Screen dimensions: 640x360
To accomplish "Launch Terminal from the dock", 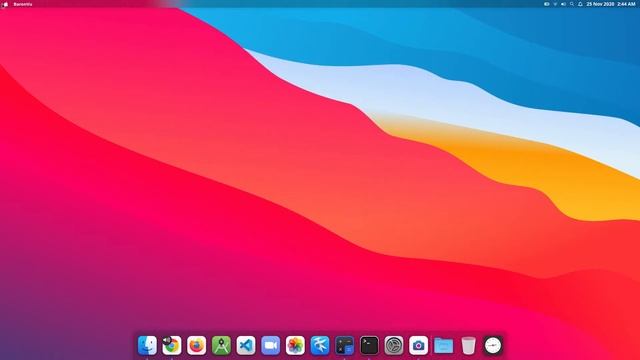I will pyautogui.click(x=369, y=346).
